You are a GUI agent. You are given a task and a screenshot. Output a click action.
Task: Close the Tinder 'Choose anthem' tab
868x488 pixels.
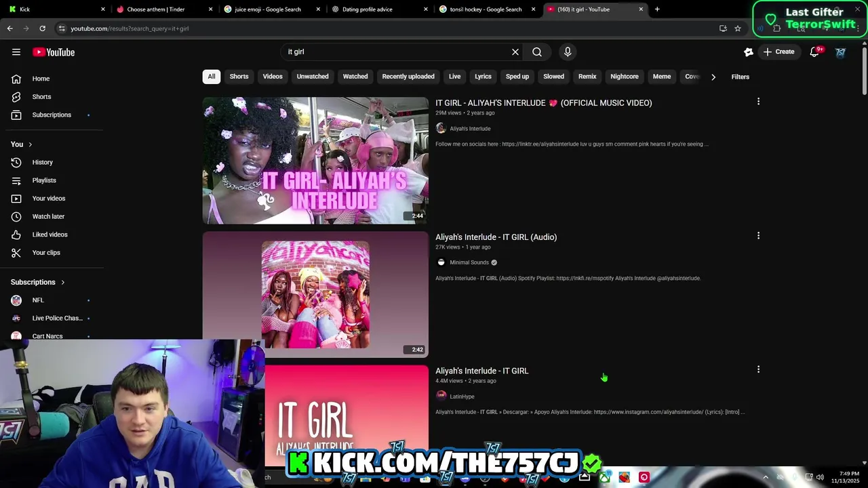click(210, 9)
